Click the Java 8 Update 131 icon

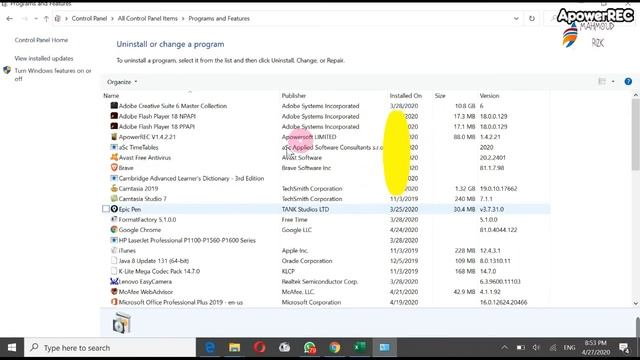114,260
